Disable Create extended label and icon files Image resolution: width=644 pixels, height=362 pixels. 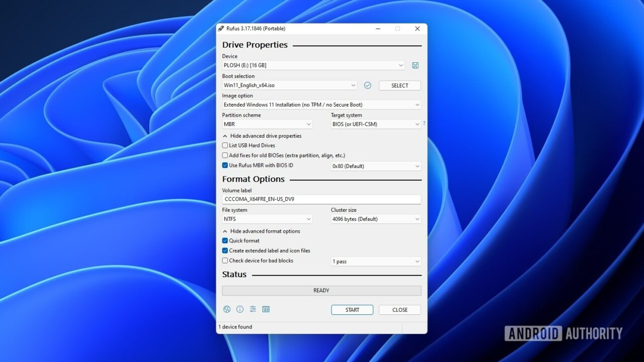[x=225, y=250]
